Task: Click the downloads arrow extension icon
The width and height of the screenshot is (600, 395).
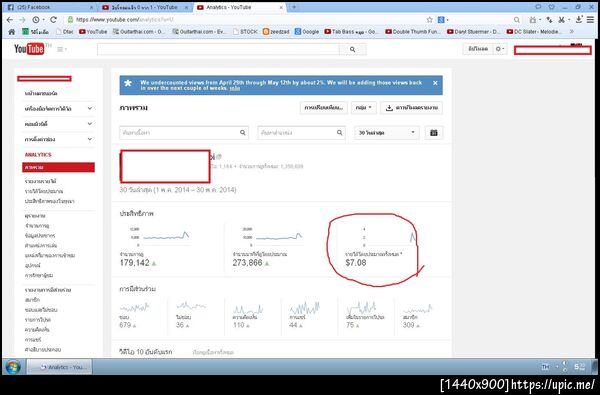Action: tap(579, 20)
